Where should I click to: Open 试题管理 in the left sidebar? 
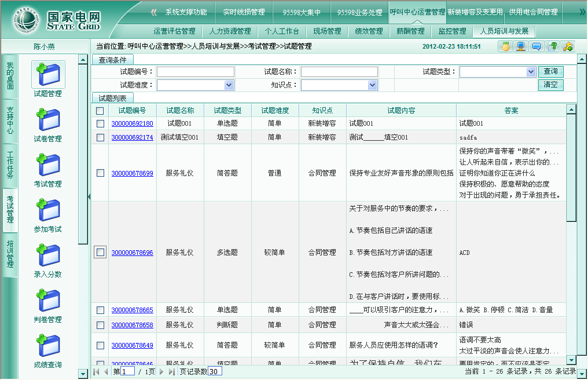[47, 79]
